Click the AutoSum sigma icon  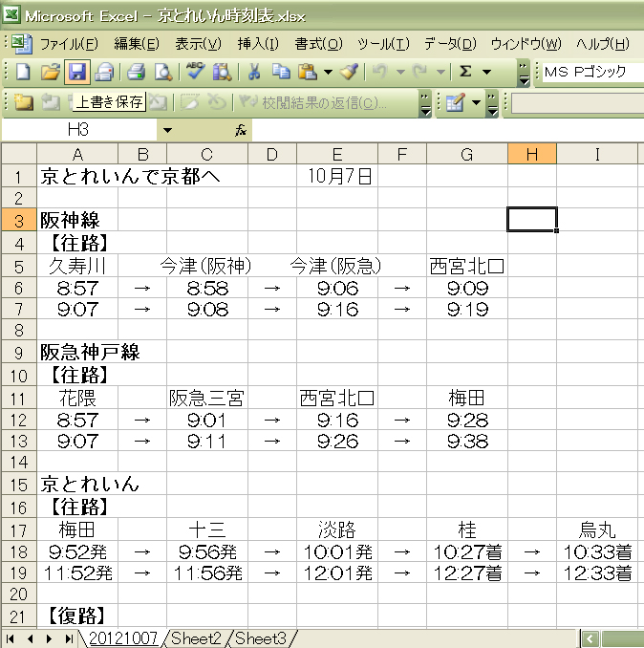[466, 72]
